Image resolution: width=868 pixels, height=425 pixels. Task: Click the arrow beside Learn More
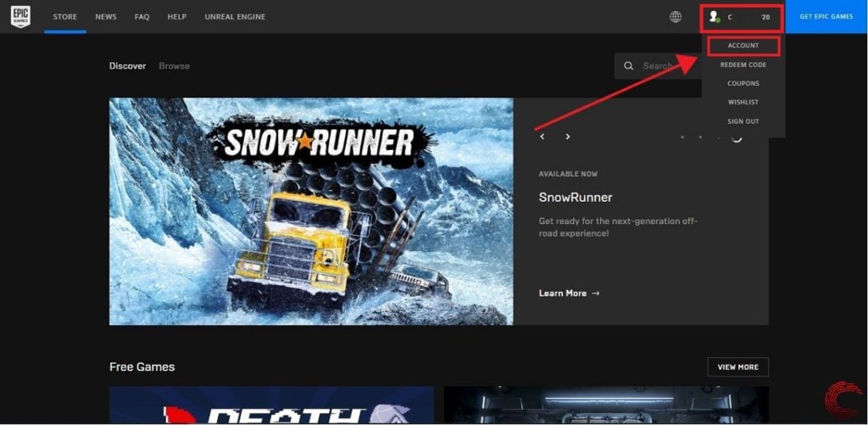(596, 294)
